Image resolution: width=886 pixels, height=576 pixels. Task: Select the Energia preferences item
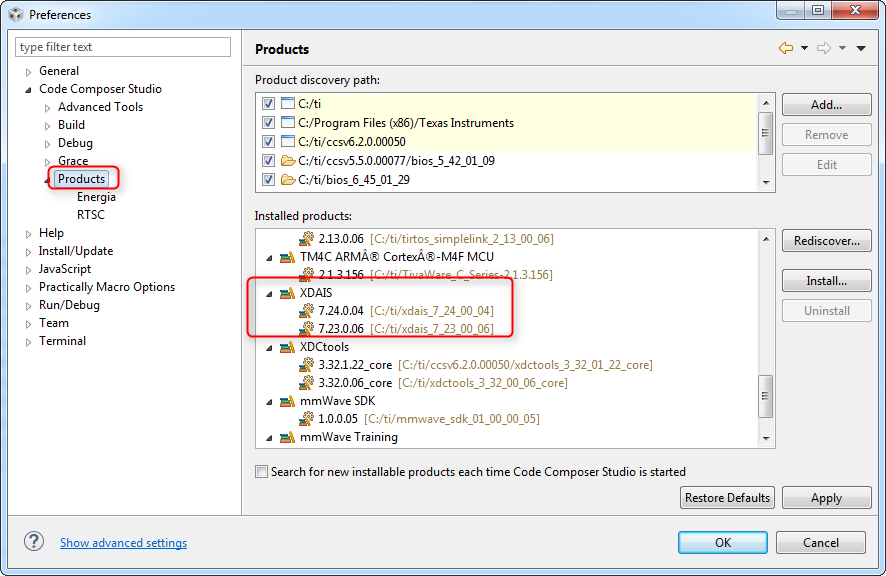click(96, 197)
